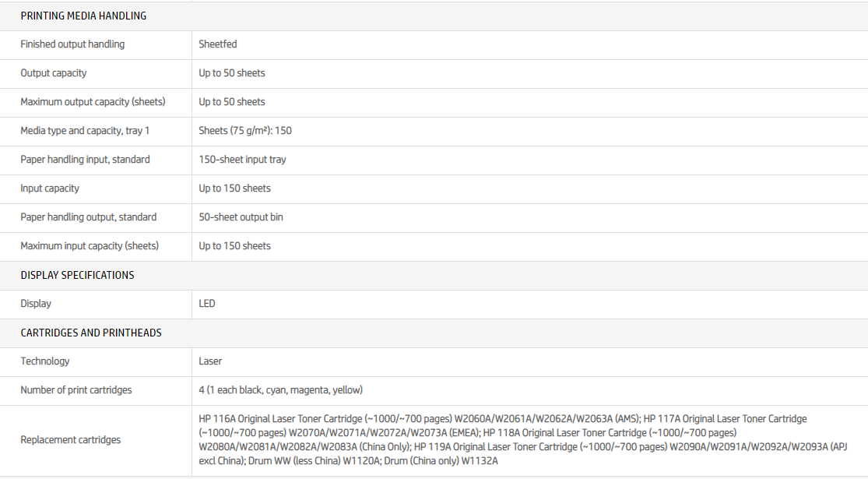Select the Output capacity row label
Image resolution: width=868 pixels, height=479 pixels.
[54, 73]
